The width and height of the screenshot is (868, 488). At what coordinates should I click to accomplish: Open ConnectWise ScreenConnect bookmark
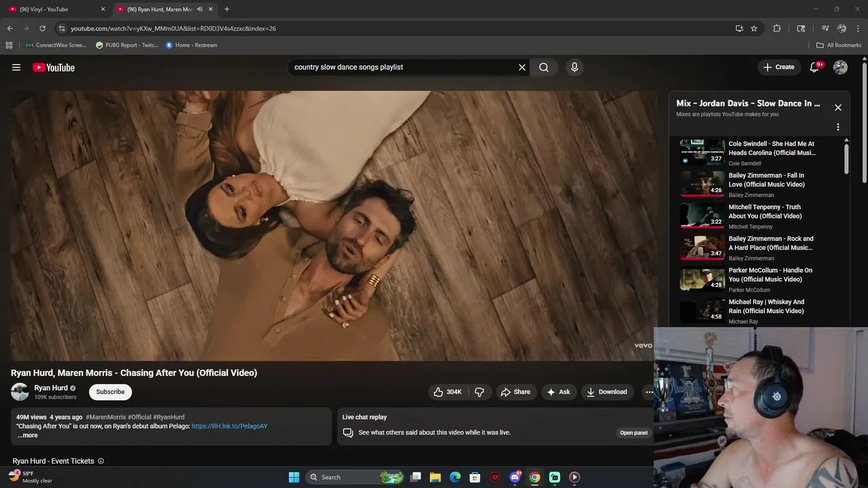pyautogui.click(x=56, y=45)
